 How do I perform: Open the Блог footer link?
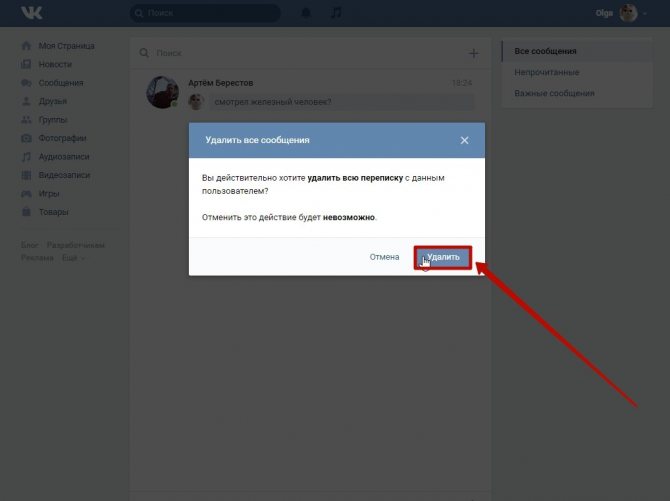coord(29,245)
